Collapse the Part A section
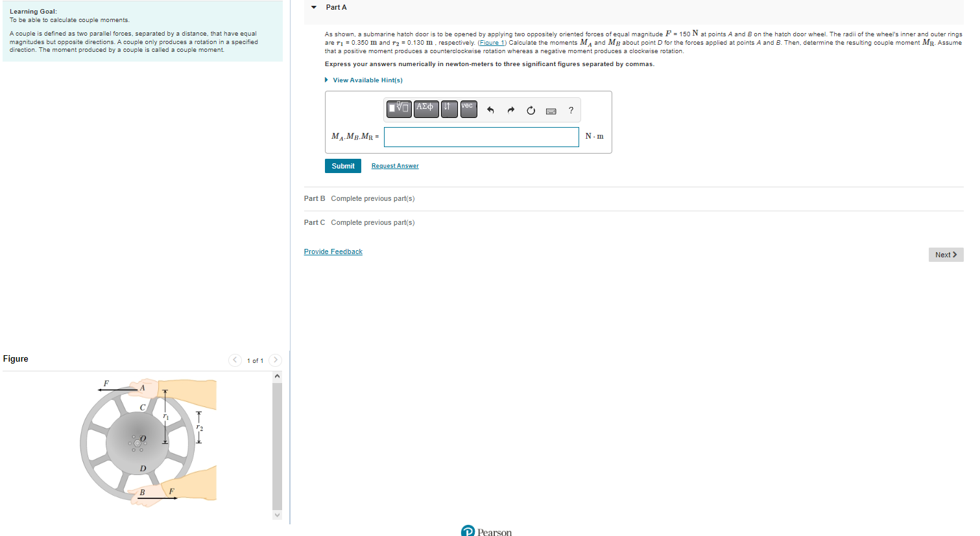 tap(314, 7)
